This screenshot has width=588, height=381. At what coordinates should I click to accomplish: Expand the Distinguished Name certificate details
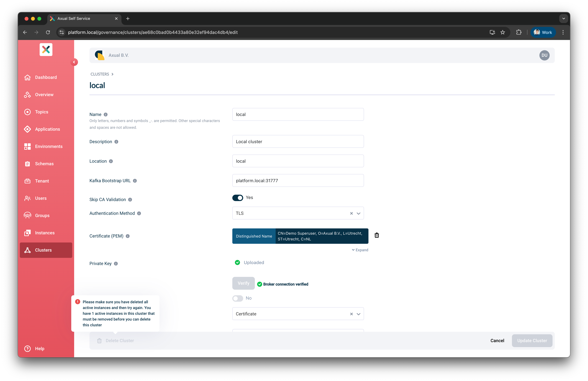(360, 250)
